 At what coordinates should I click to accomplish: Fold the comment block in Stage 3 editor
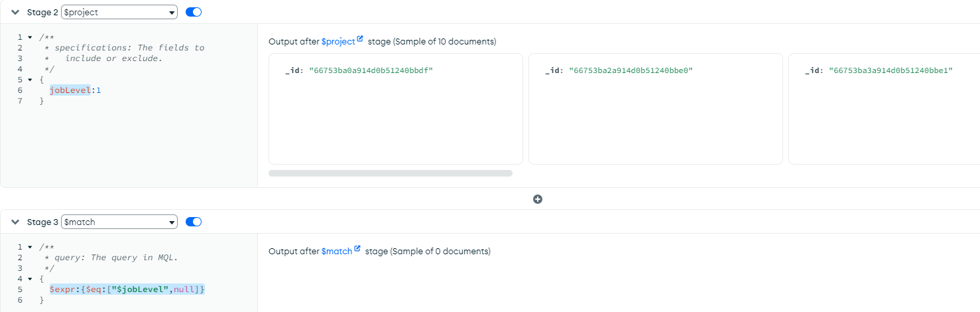point(30,247)
